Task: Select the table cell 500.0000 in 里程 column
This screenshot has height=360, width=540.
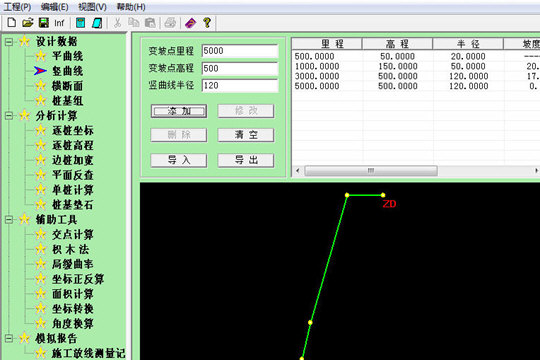Action: click(x=314, y=56)
